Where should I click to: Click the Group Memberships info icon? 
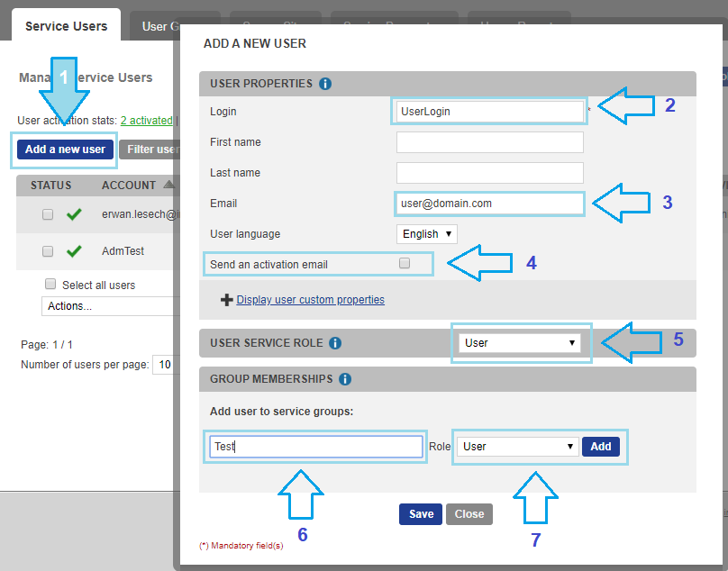(345, 379)
